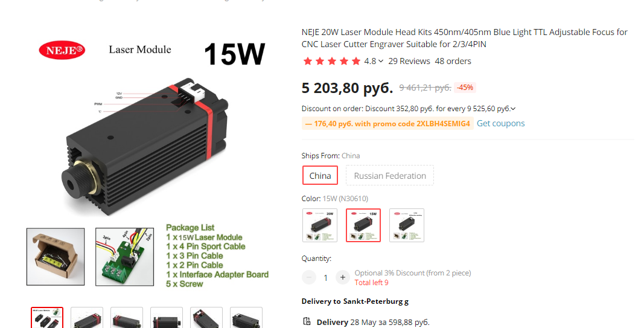Viewport: 644px width, 328px height.
Task: Click the star rating icons
Action: click(x=331, y=61)
